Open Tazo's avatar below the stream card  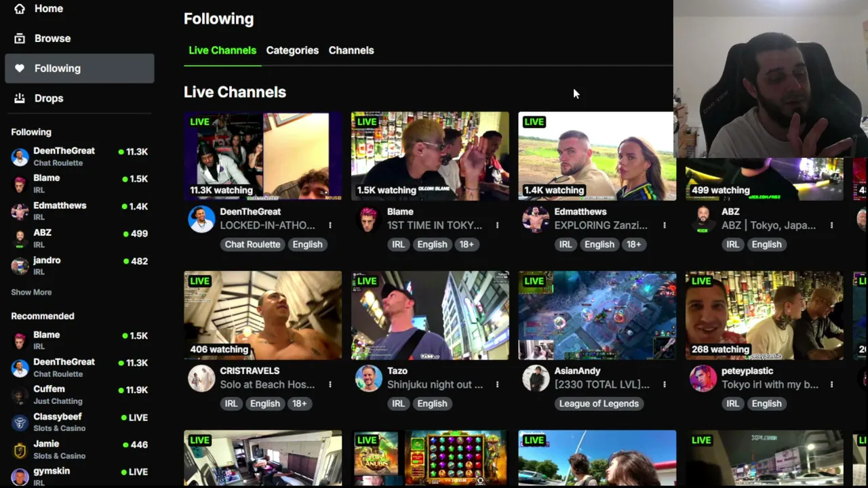368,379
